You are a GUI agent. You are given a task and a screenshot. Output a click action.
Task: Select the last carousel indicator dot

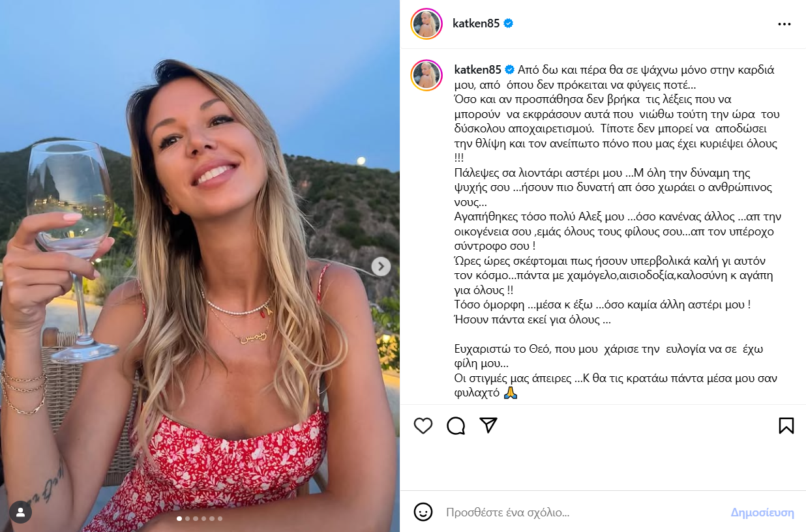click(x=220, y=519)
